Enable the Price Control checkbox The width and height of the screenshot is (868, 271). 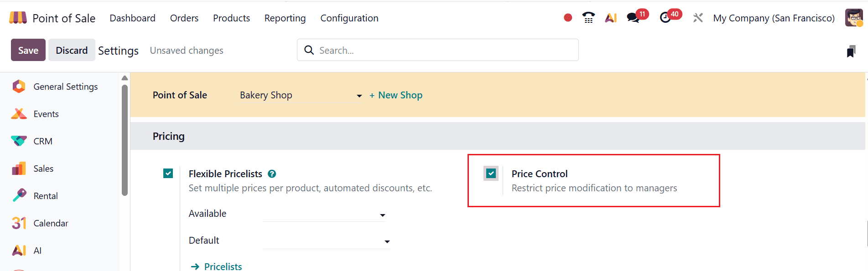pyautogui.click(x=490, y=174)
